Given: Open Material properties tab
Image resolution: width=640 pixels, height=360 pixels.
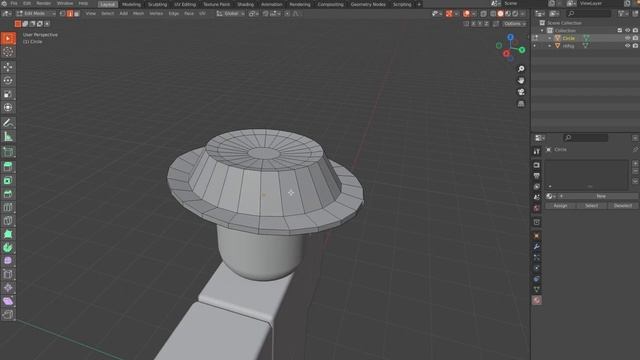Looking at the screenshot, I should (x=537, y=300).
